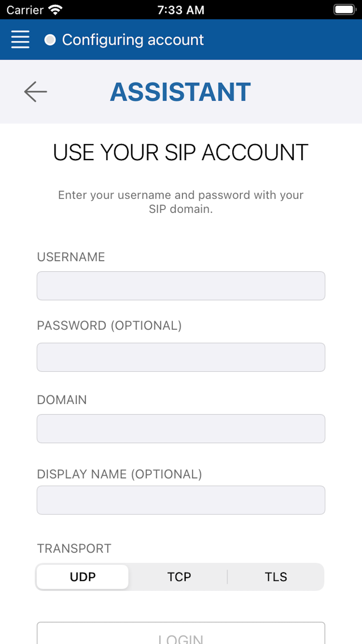
Task: Tap the Use Your SIP Account heading
Action: (x=181, y=152)
